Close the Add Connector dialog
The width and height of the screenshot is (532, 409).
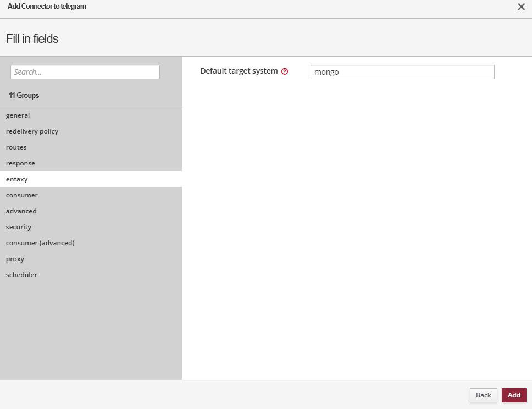click(521, 7)
